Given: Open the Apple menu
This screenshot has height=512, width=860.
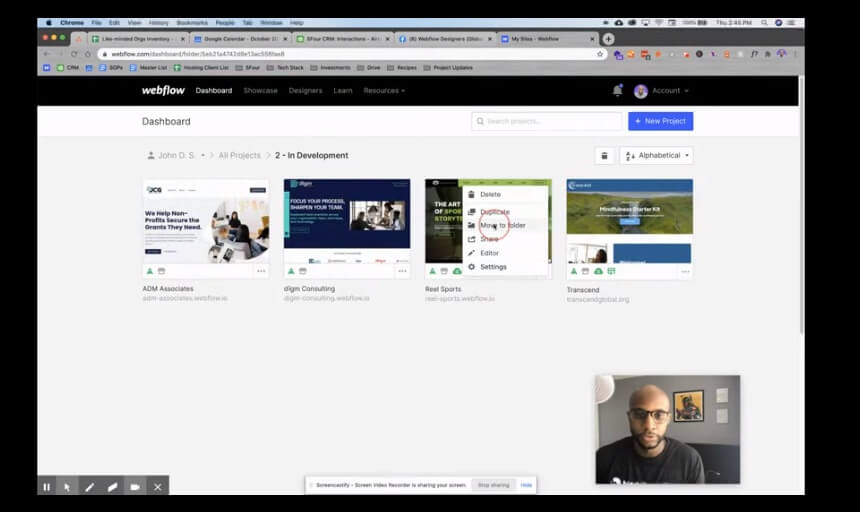Looking at the screenshot, I should 48,22.
